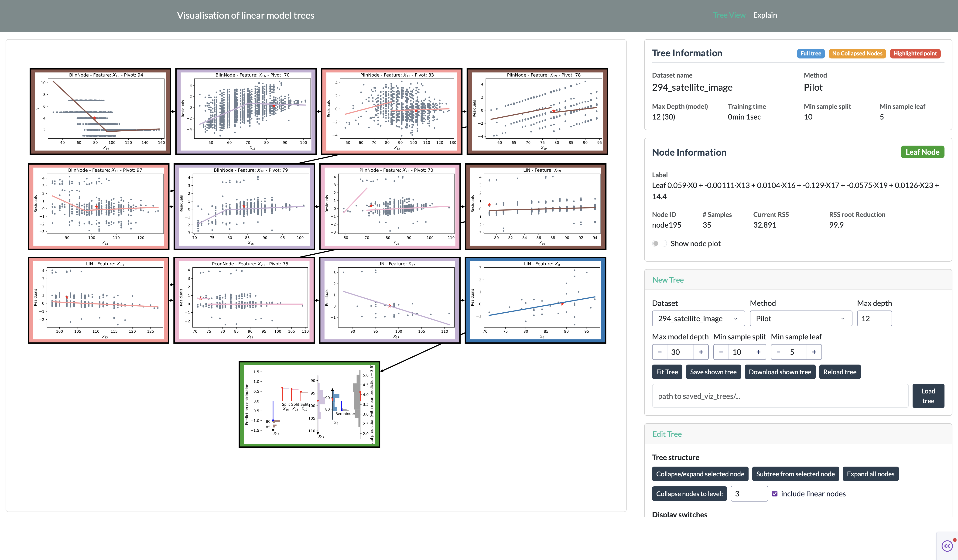Select the green leaf contribution plot node
Image resolution: width=958 pixels, height=560 pixels.
(x=309, y=404)
